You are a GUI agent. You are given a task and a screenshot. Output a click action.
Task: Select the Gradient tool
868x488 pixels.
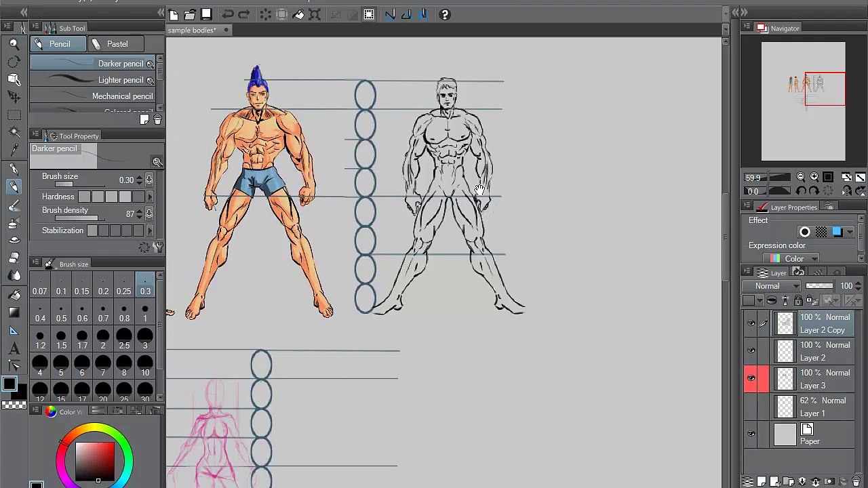14,312
